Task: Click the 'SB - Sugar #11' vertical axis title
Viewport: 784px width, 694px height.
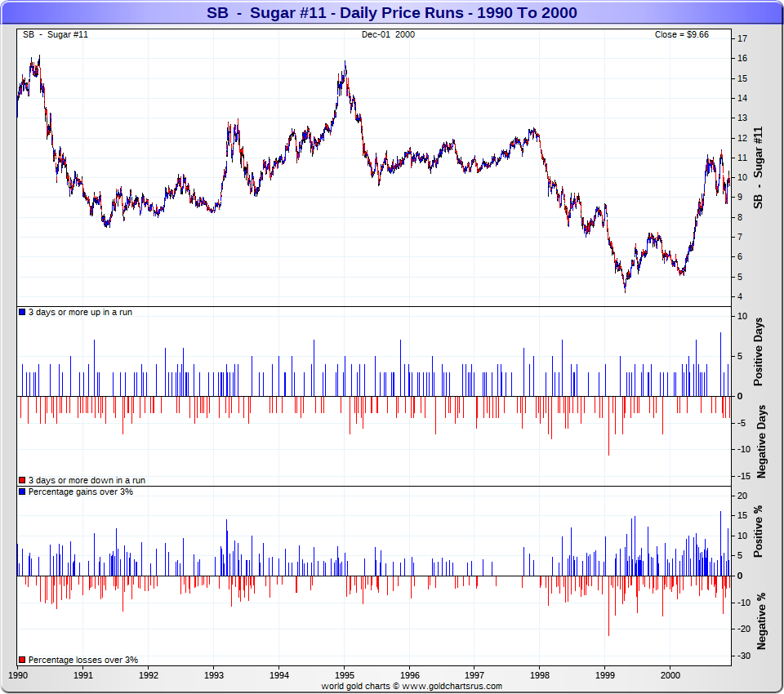Action: click(x=758, y=167)
